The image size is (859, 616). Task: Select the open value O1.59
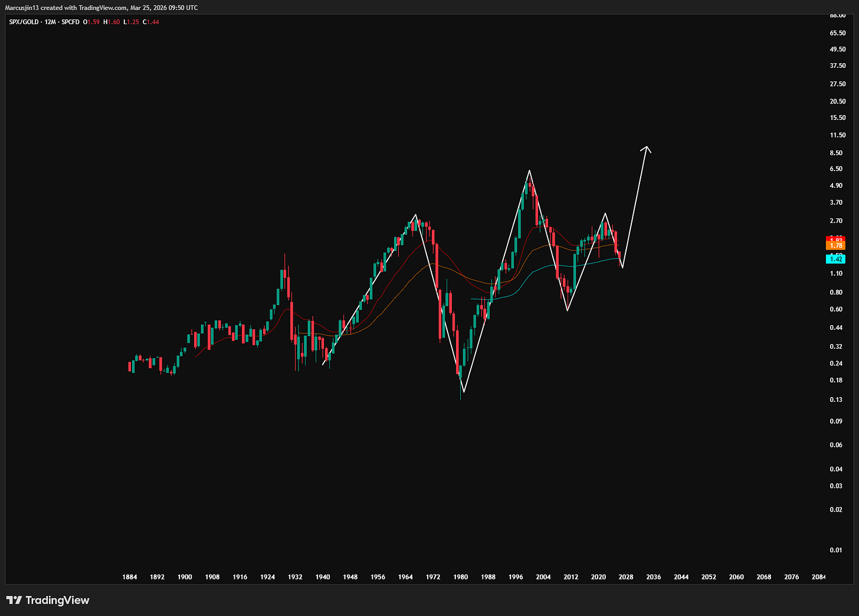click(91, 22)
